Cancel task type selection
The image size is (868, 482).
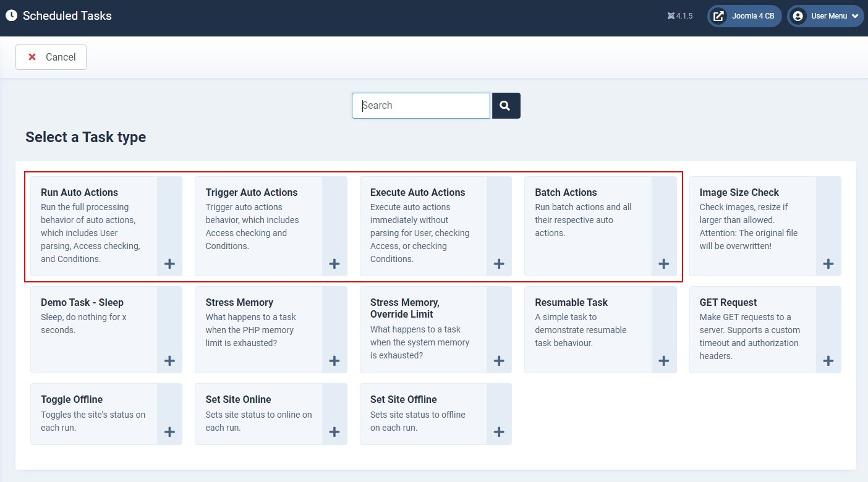pos(51,57)
